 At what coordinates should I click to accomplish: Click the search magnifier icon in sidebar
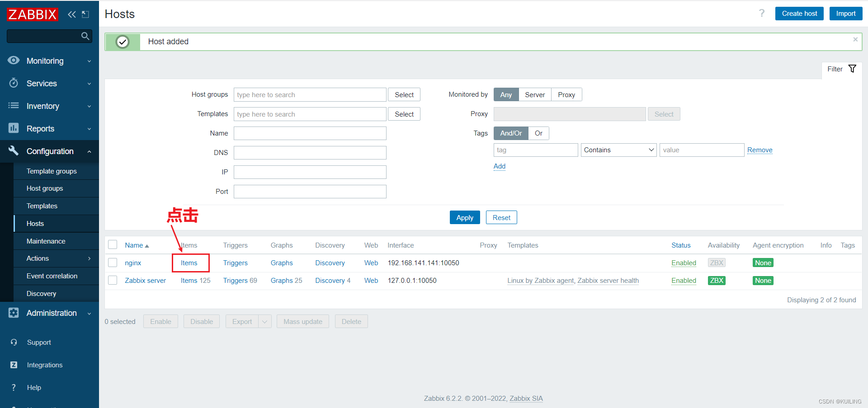pos(85,36)
